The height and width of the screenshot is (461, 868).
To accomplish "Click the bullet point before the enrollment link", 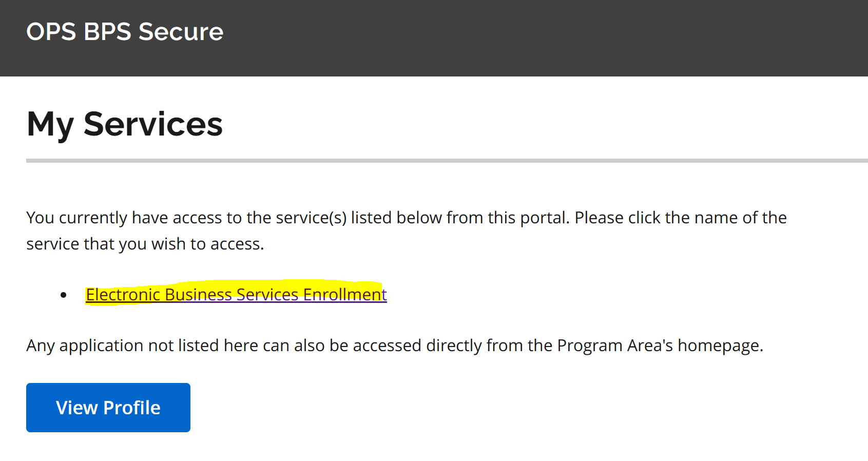I will pos(64,295).
